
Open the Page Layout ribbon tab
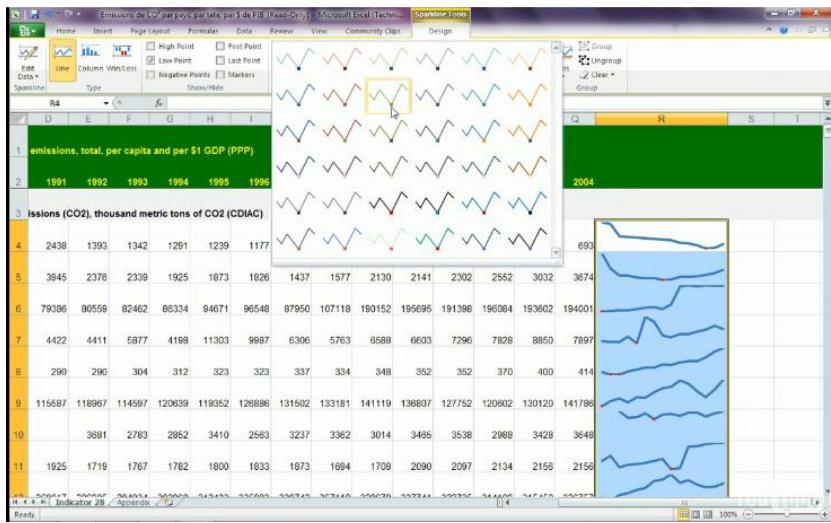click(x=150, y=31)
